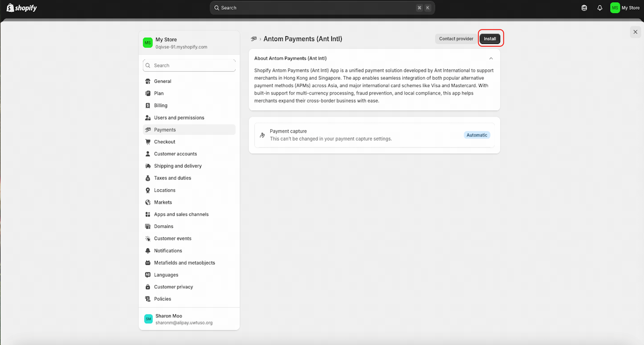644x345 pixels.
Task: Open Domains settings
Action: click(189, 226)
